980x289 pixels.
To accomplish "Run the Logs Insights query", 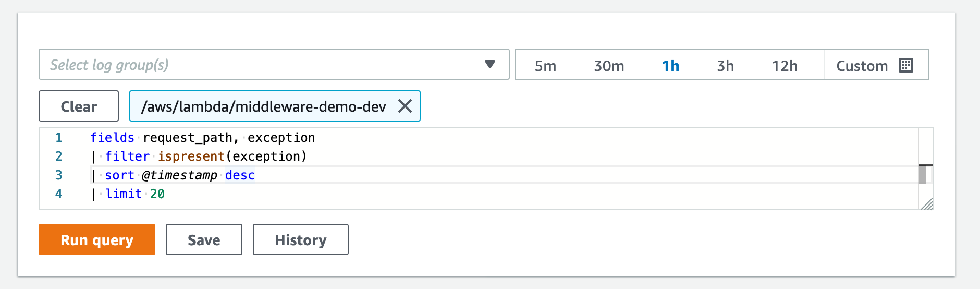I will point(97,239).
